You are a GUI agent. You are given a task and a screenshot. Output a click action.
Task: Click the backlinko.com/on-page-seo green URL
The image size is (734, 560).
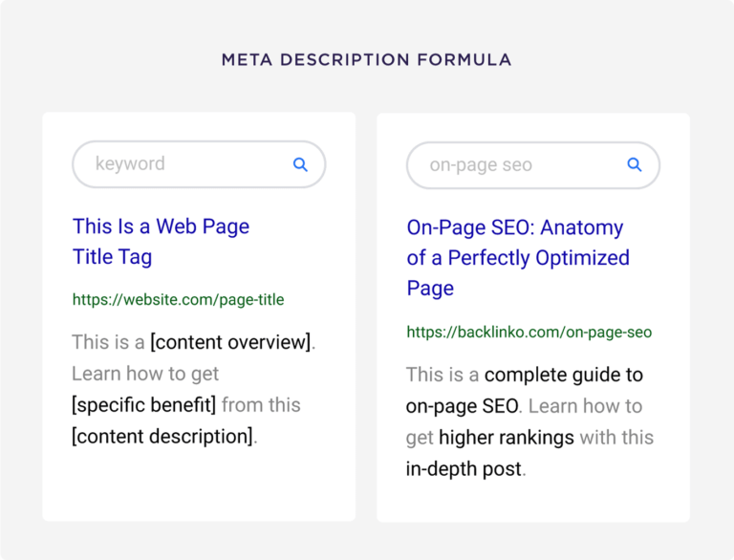(529, 332)
